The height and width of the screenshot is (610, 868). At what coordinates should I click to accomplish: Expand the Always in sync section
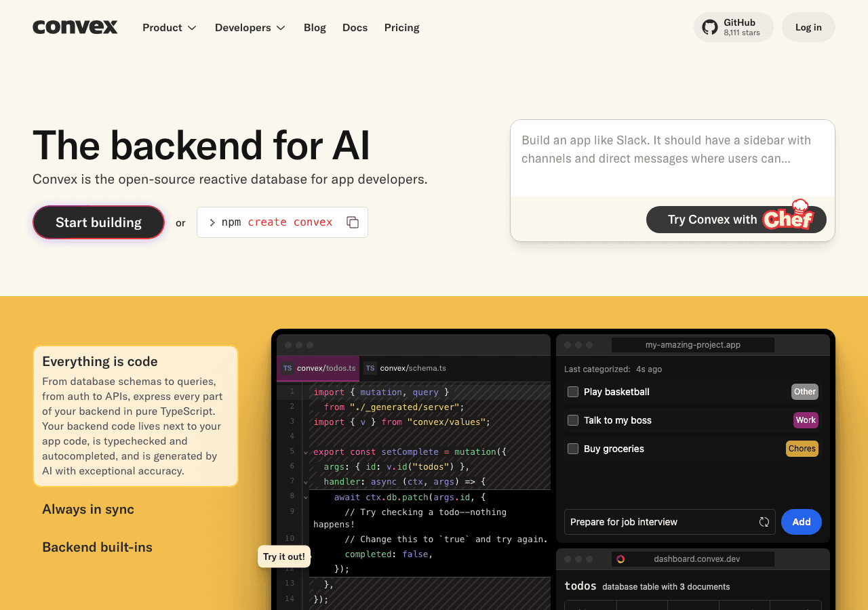pos(87,509)
